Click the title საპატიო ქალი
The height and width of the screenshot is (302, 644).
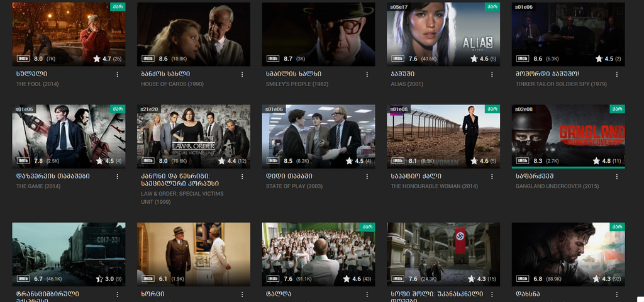(x=416, y=176)
